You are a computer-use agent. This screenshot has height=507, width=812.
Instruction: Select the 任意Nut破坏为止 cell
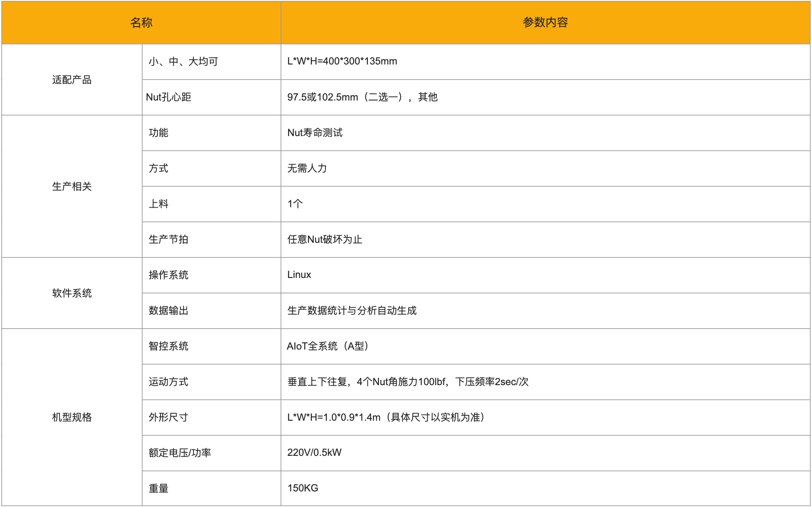pyautogui.click(x=325, y=239)
